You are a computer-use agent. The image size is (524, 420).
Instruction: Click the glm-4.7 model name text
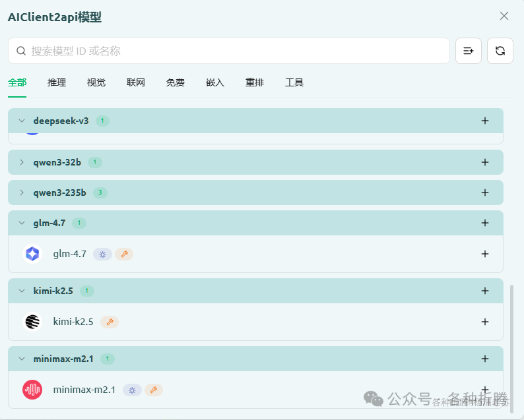tap(70, 254)
